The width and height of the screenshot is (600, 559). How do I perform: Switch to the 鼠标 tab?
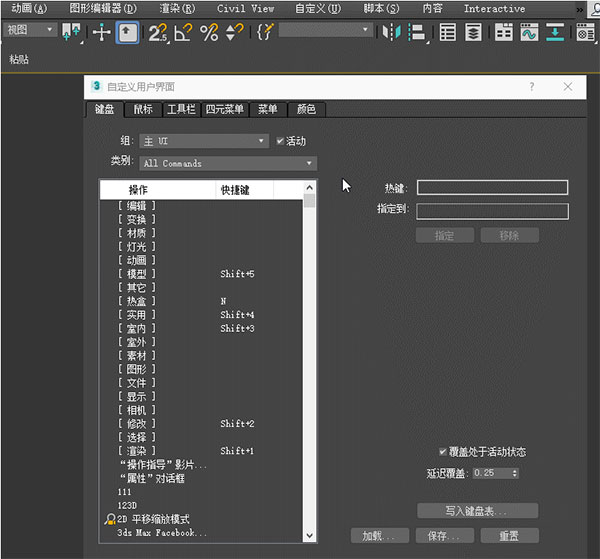(x=143, y=110)
